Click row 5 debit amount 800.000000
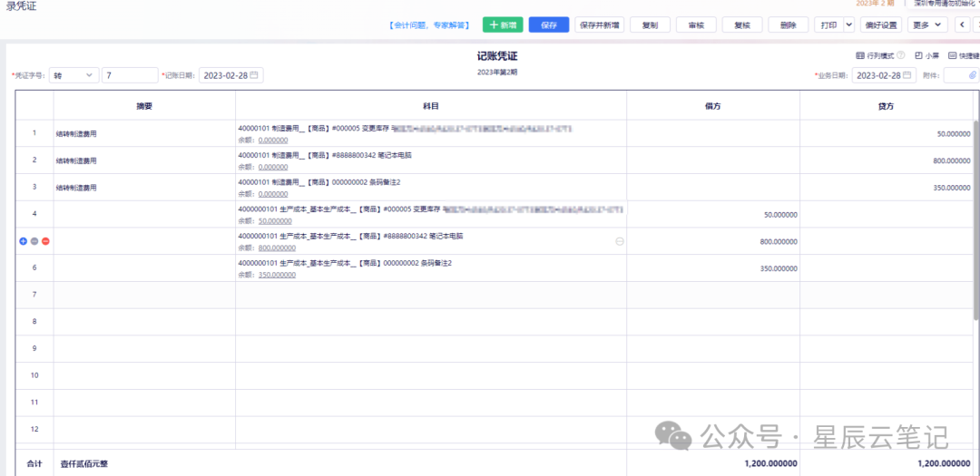 coord(779,241)
